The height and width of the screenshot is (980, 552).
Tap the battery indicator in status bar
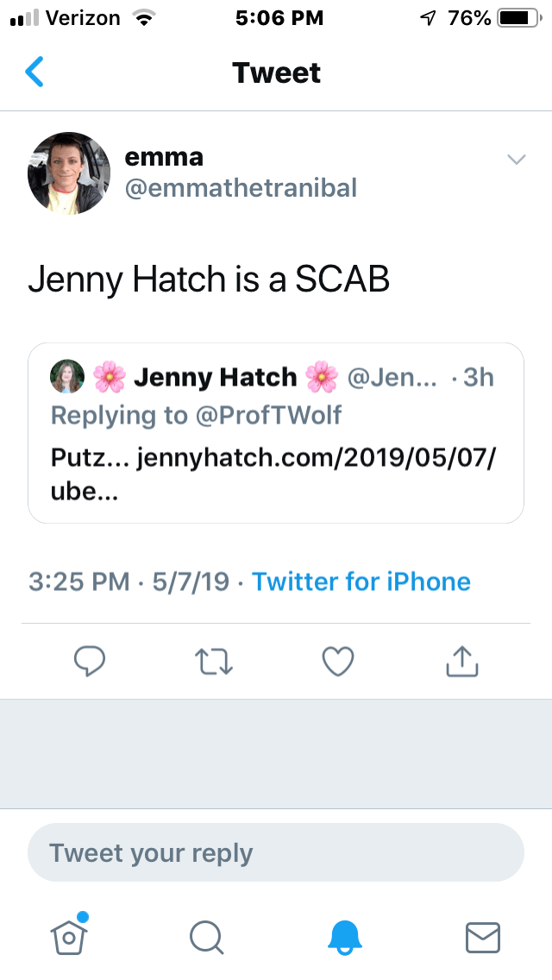[517, 18]
